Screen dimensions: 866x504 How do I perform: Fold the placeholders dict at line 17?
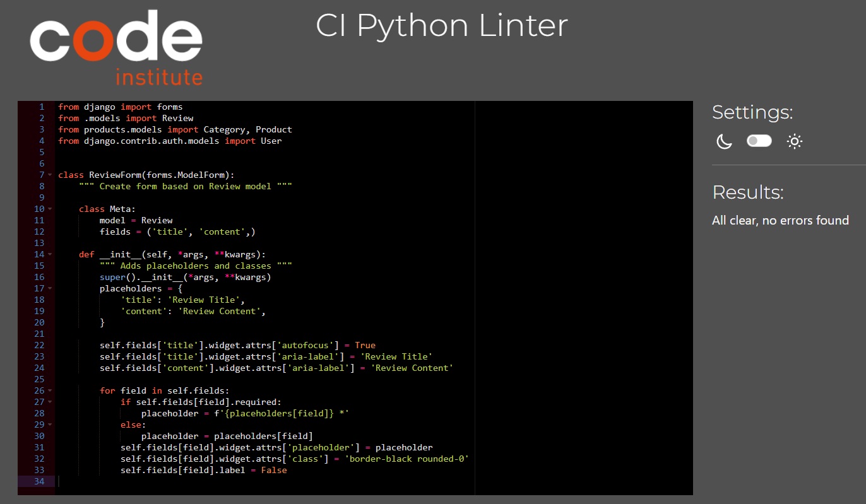tap(50, 288)
